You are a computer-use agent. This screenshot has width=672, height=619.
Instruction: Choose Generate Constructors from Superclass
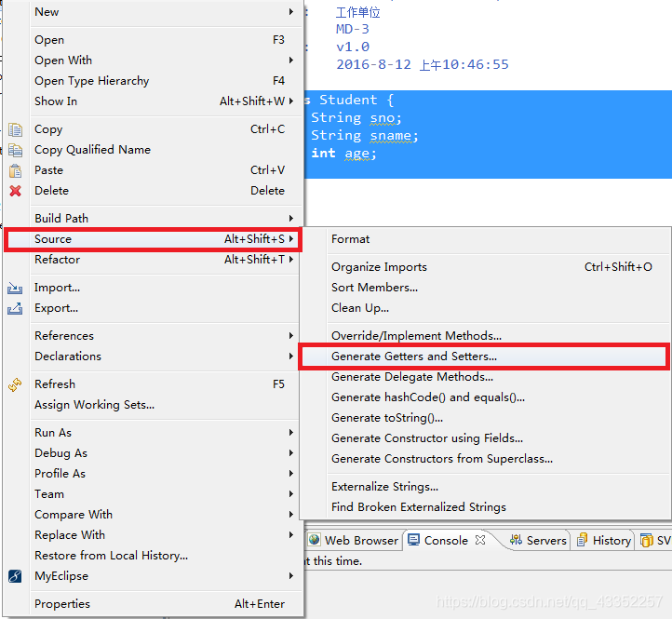[485, 459]
